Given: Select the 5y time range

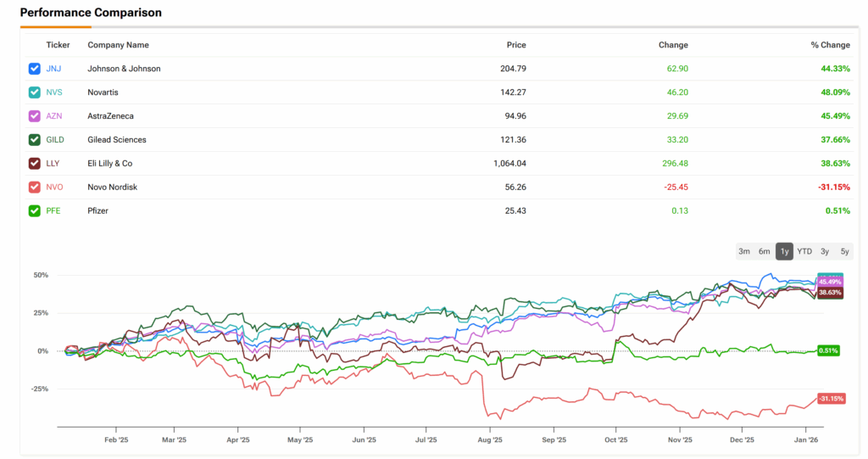Looking at the screenshot, I should [x=844, y=251].
